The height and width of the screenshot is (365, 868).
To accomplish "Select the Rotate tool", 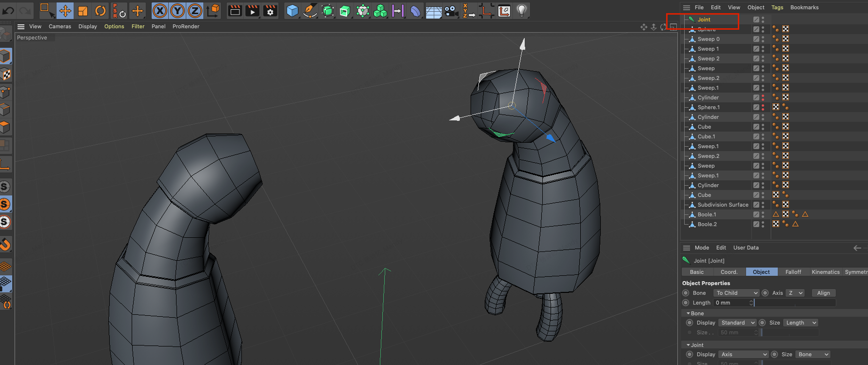I will point(100,11).
